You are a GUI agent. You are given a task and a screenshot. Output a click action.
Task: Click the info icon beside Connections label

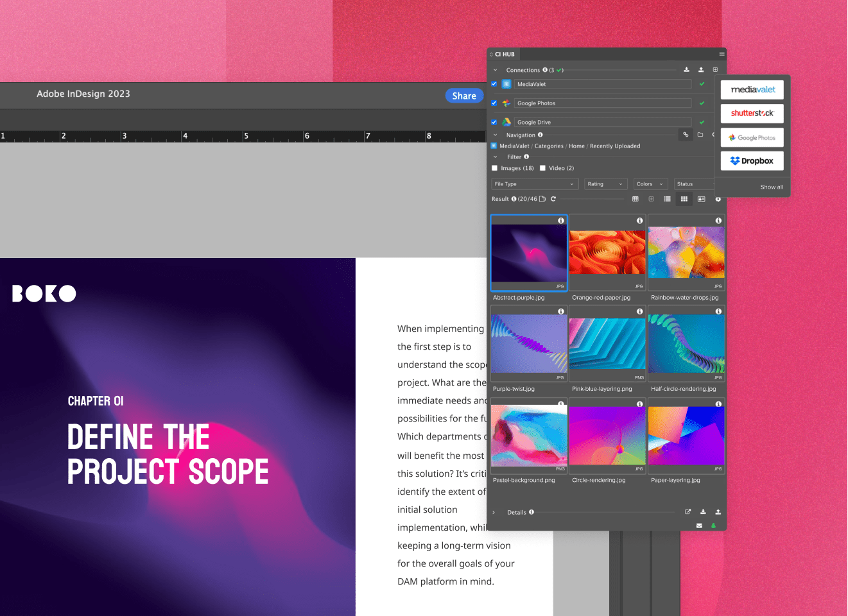click(x=545, y=70)
